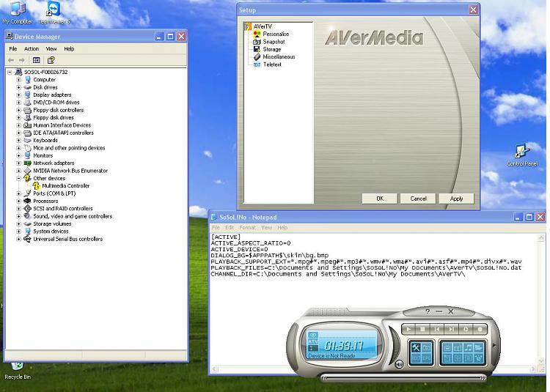This screenshot has height=392, width=550.
Task: Open the Action menu in Device Manager
Action: click(x=32, y=48)
